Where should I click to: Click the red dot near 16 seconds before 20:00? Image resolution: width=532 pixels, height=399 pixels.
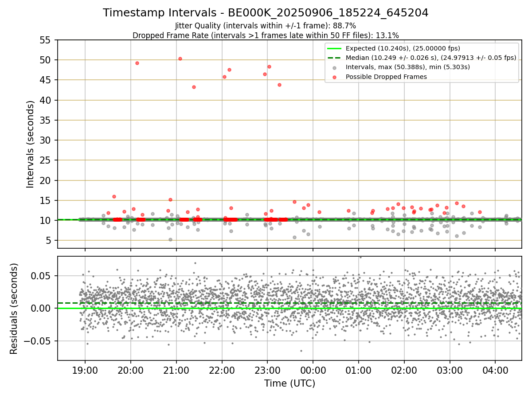114,196
